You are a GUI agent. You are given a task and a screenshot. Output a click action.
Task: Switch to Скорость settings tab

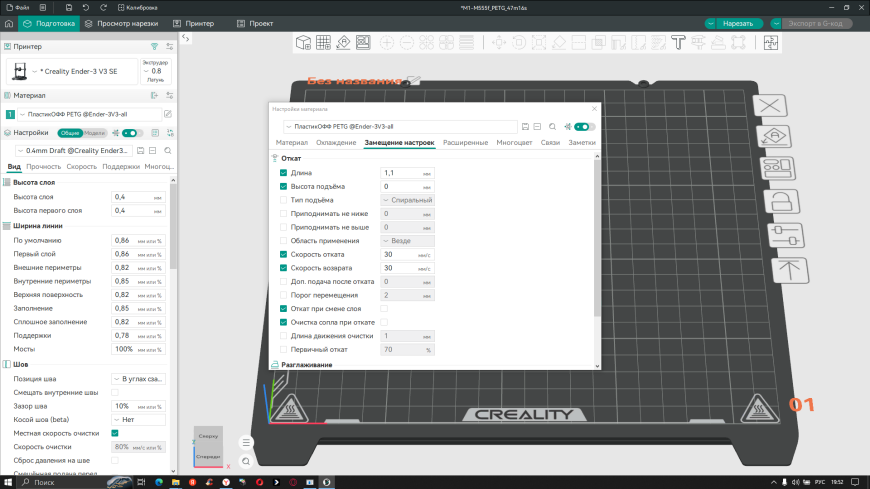tap(82, 167)
